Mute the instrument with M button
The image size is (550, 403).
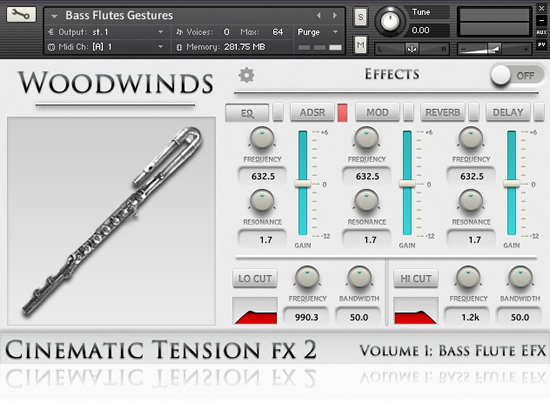click(360, 45)
